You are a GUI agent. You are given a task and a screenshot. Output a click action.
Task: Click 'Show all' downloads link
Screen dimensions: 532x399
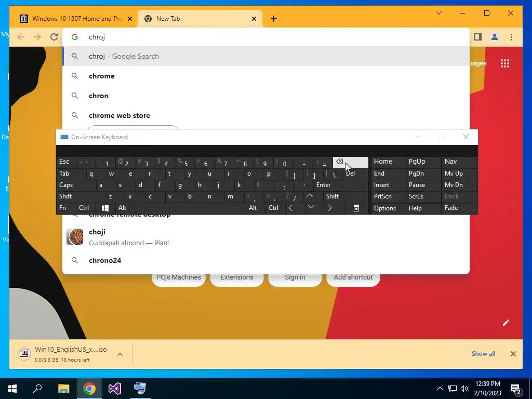point(484,353)
